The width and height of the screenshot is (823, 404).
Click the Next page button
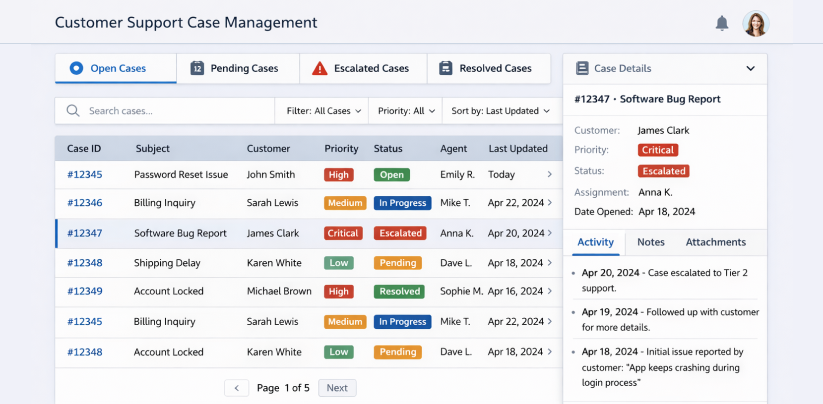tap(337, 388)
